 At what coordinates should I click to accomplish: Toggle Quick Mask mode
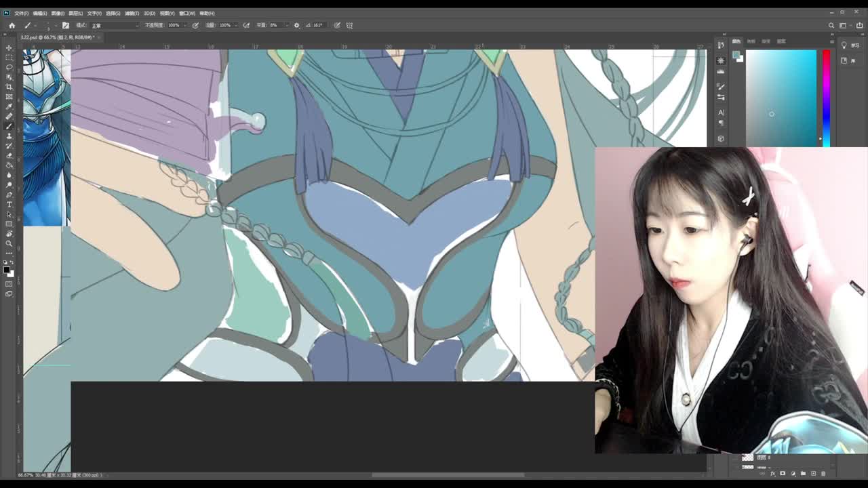click(x=9, y=283)
